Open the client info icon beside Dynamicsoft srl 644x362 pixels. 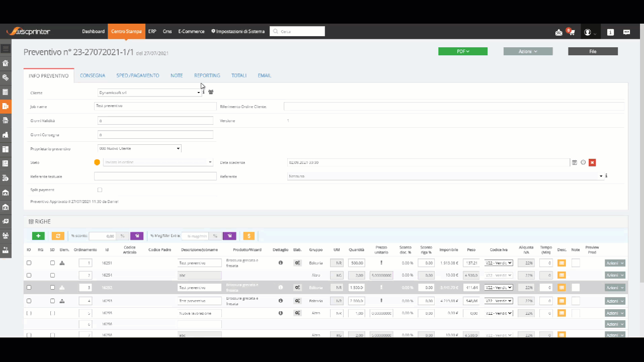click(x=204, y=92)
